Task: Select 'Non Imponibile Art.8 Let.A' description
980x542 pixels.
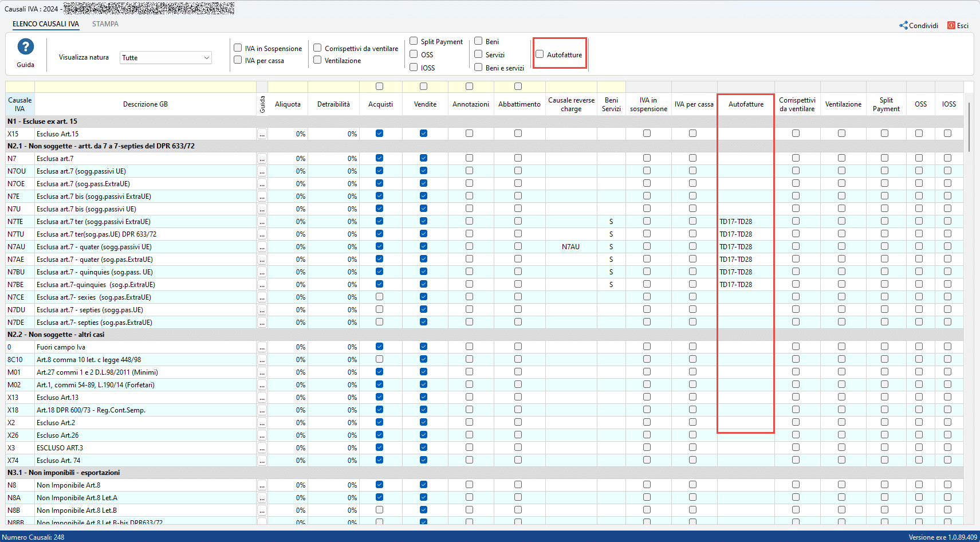Action: (x=77, y=498)
